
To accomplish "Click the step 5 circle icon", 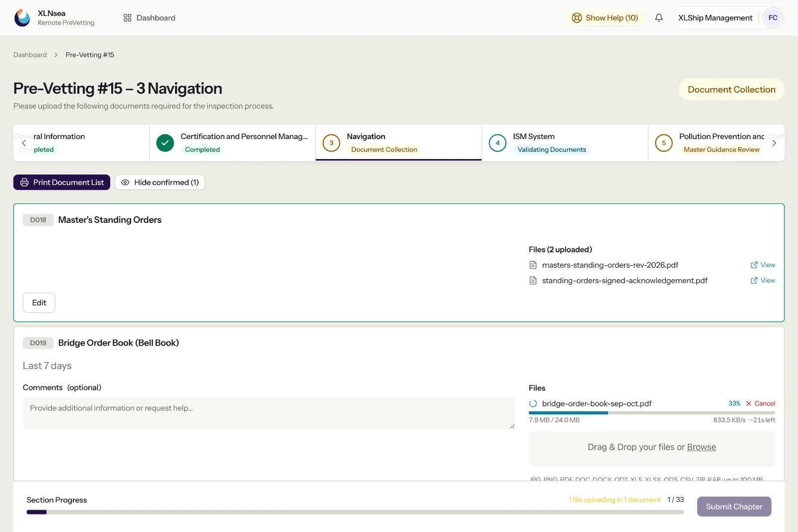I will (x=663, y=143).
